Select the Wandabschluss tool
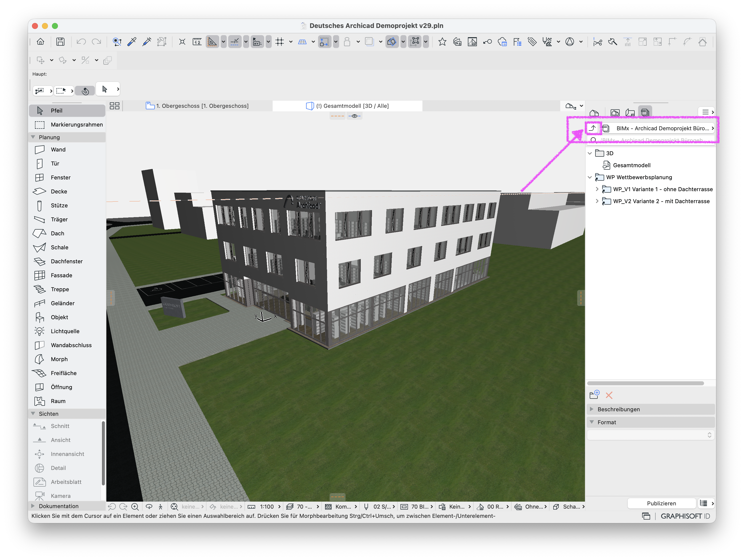744x560 pixels. point(67,345)
